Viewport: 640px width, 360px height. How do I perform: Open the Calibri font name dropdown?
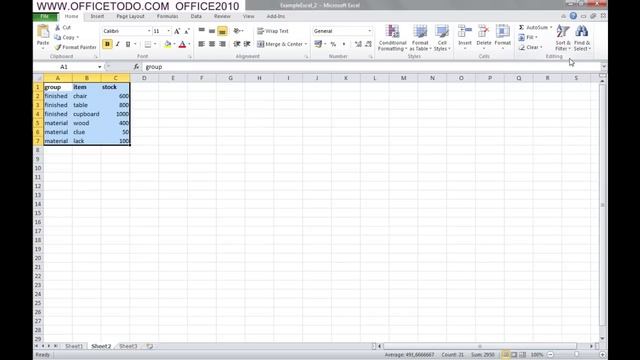pos(149,31)
